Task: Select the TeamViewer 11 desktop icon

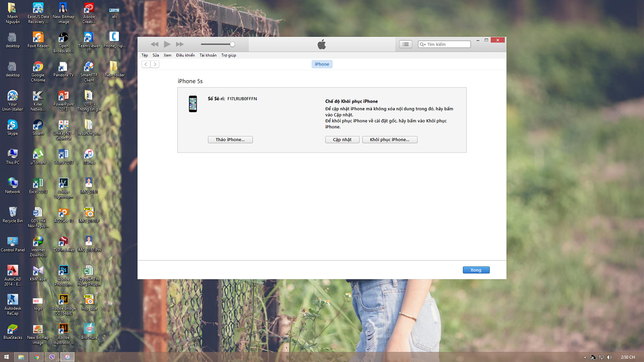Action: tap(89, 42)
